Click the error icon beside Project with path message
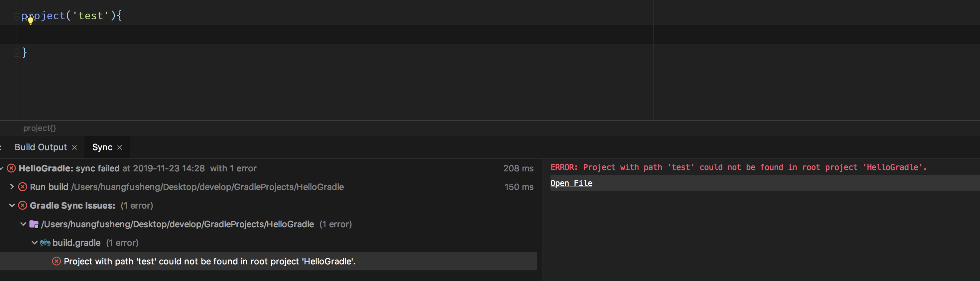This screenshot has height=281, width=980. click(x=56, y=261)
